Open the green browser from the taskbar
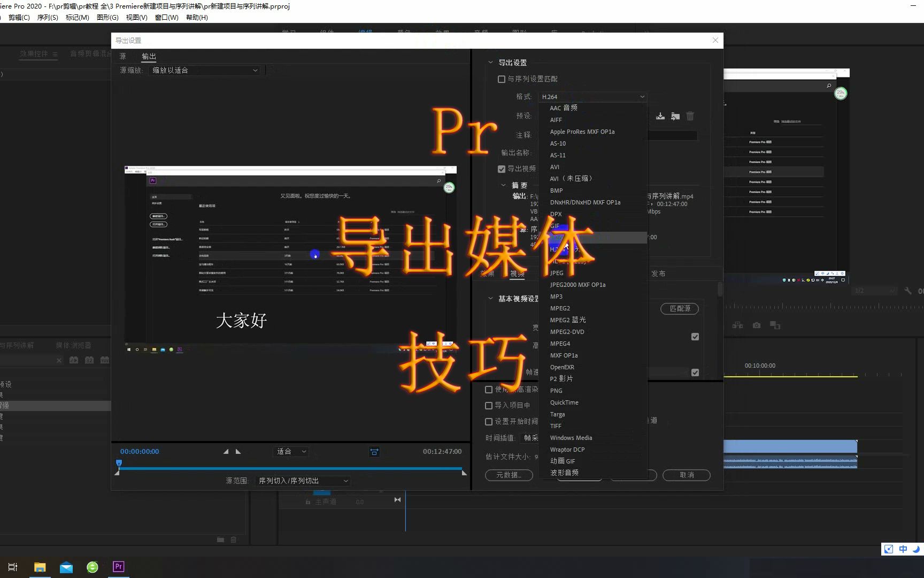The image size is (924, 578). pos(93,567)
